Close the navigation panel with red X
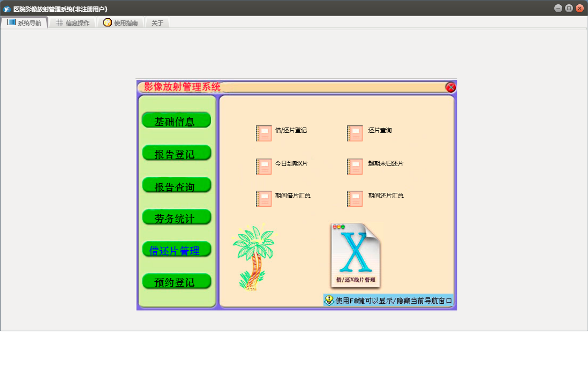 450,87
